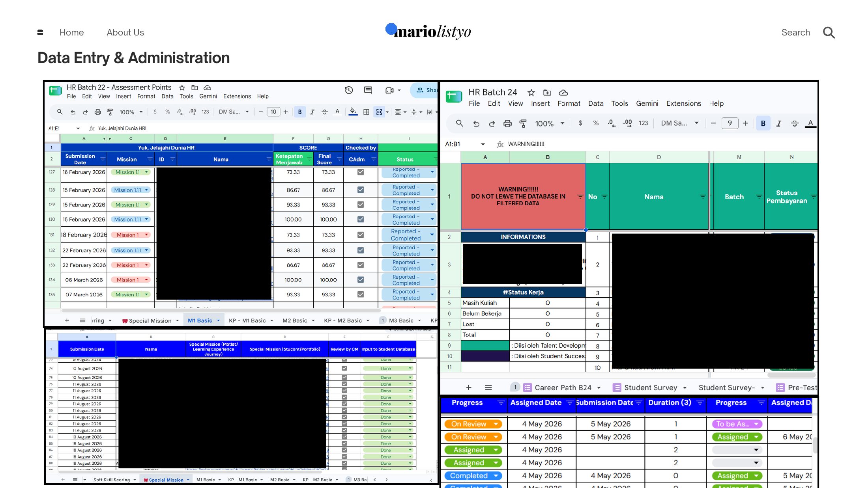The width and height of the screenshot is (868, 488).
Task: Toggle the CAdm checkbox in the 16 February 2026 row
Action: point(361,172)
